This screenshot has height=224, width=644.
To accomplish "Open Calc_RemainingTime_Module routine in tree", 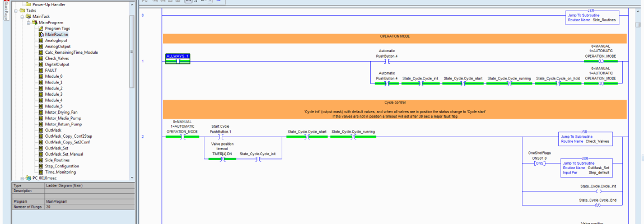I will click(72, 52).
